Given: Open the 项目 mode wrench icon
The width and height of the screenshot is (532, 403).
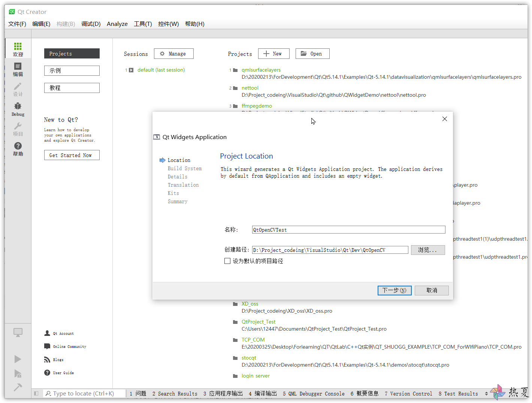Looking at the screenshot, I should (x=18, y=129).
